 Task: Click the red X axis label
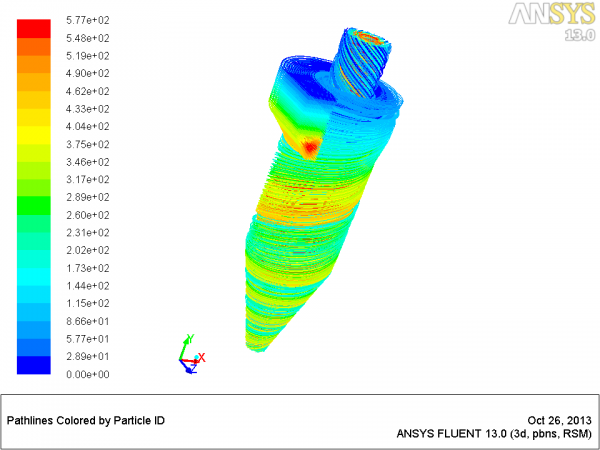pyautogui.click(x=202, y=358)
